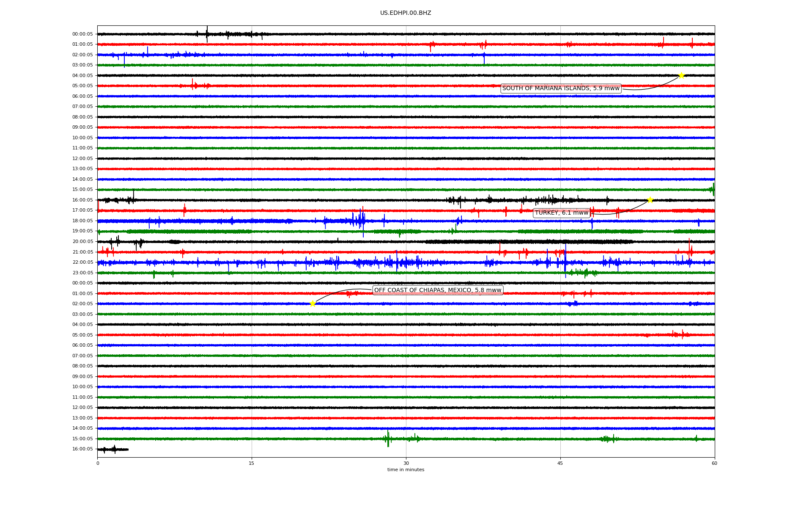Click the x-axis tick label 30
Screen dimensions: 812x508
coord(406,463)
